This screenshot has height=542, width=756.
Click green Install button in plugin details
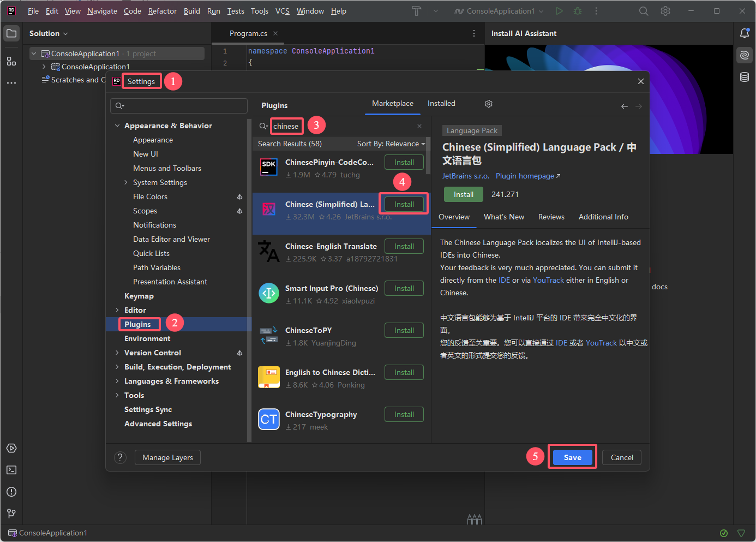tap(464, 194)
